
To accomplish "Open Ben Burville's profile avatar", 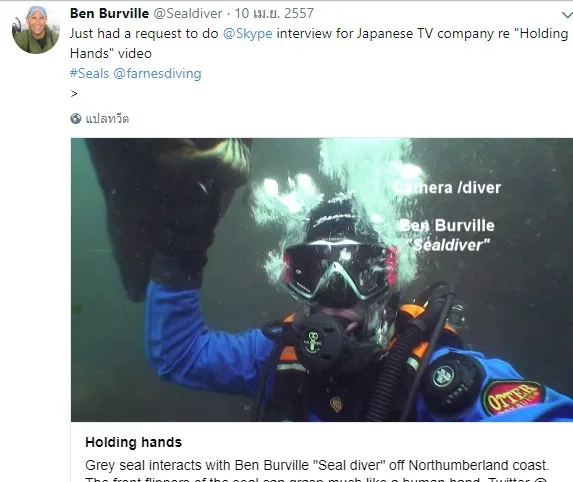I will [x=35, y=30].
